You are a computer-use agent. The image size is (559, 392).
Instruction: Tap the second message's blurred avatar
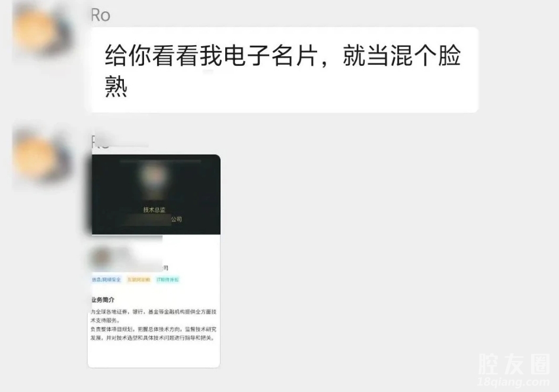click(43, 155)
